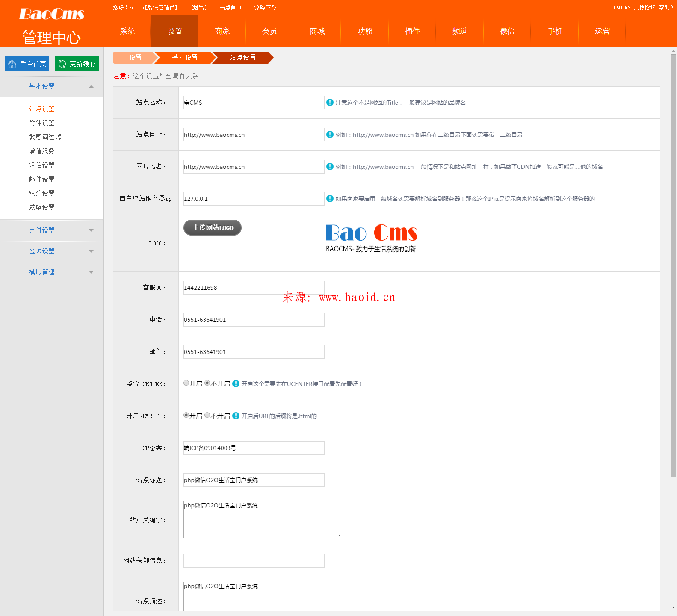This screenshot has width=677, height=616.
Task: Focus the empty 网站头部信息 input field
Action: coord(254,561)
